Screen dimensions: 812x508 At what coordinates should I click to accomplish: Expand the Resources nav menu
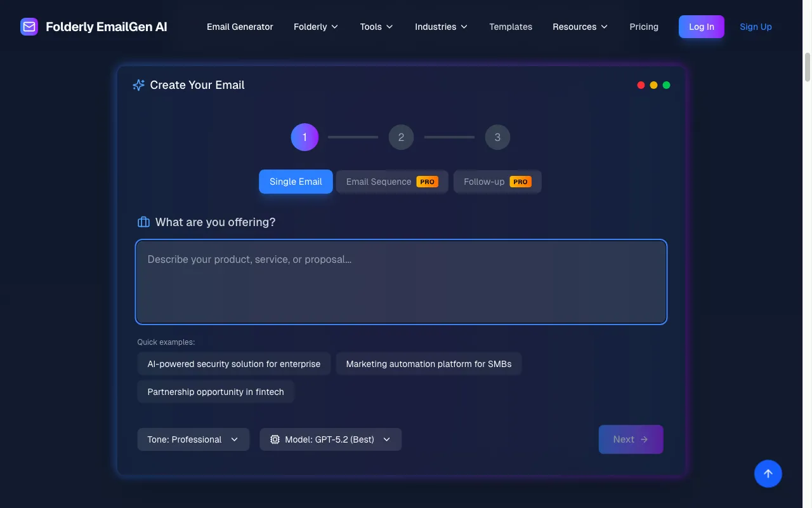pyautogui.click(x=580, y=27)
